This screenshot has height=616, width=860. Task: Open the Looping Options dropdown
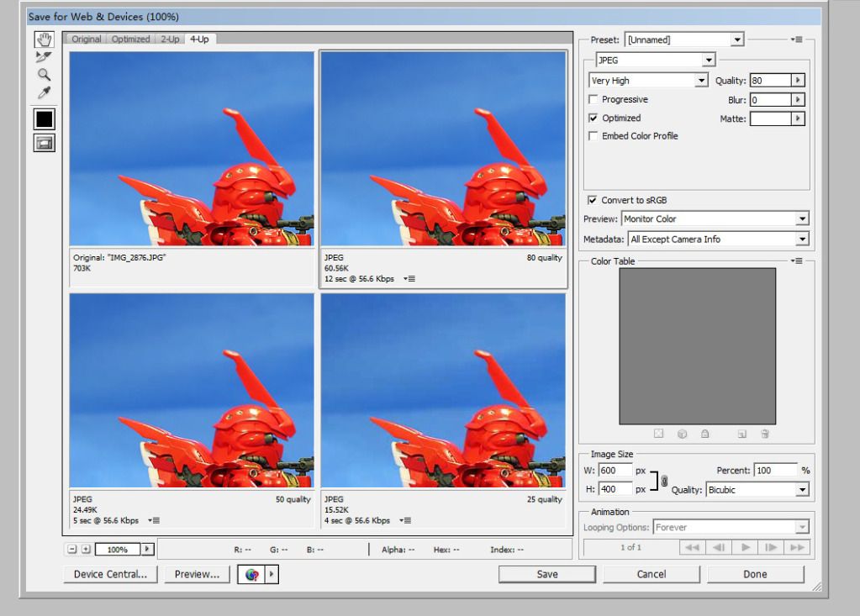(731, 527)
